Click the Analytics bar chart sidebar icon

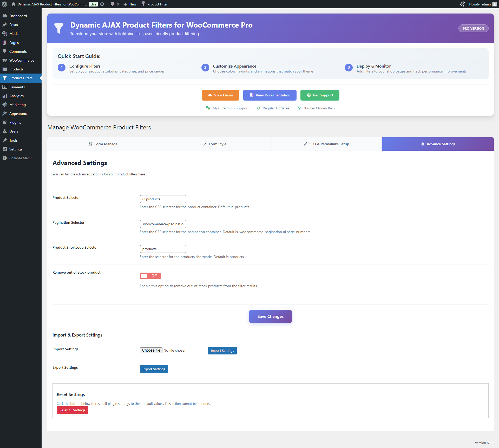[5, 96]
